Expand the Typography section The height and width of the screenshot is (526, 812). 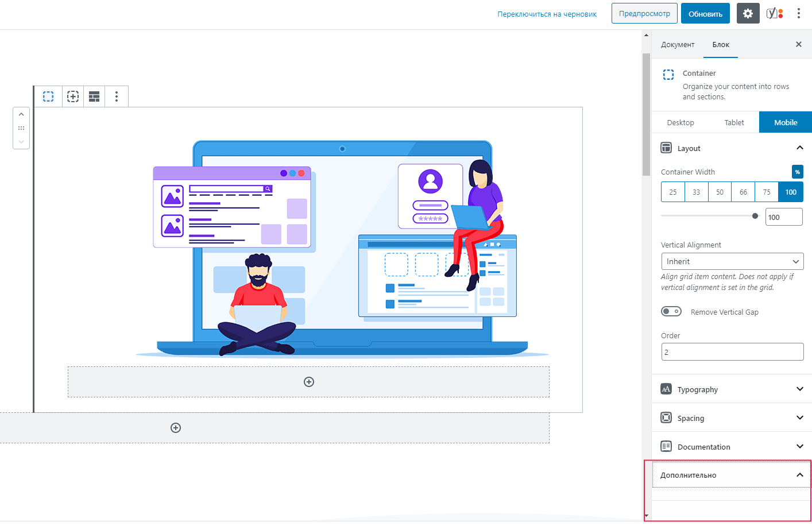732,389
